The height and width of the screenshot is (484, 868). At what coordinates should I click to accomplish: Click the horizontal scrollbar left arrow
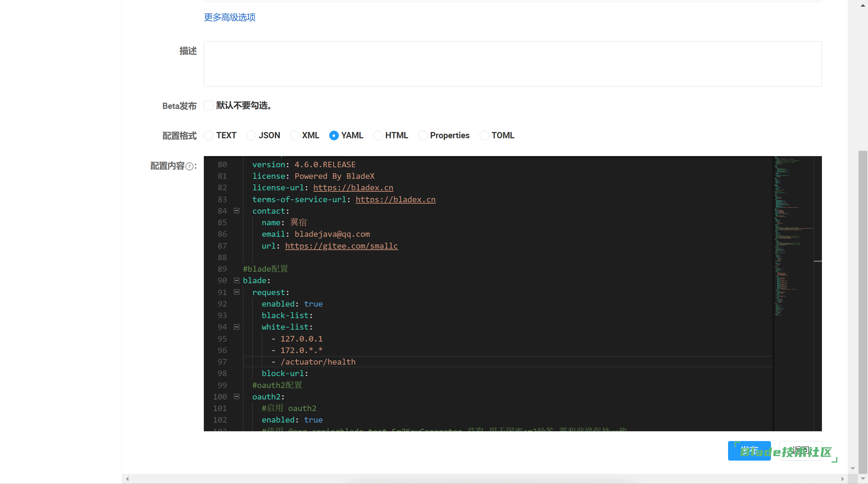click(x=127, y=479)
